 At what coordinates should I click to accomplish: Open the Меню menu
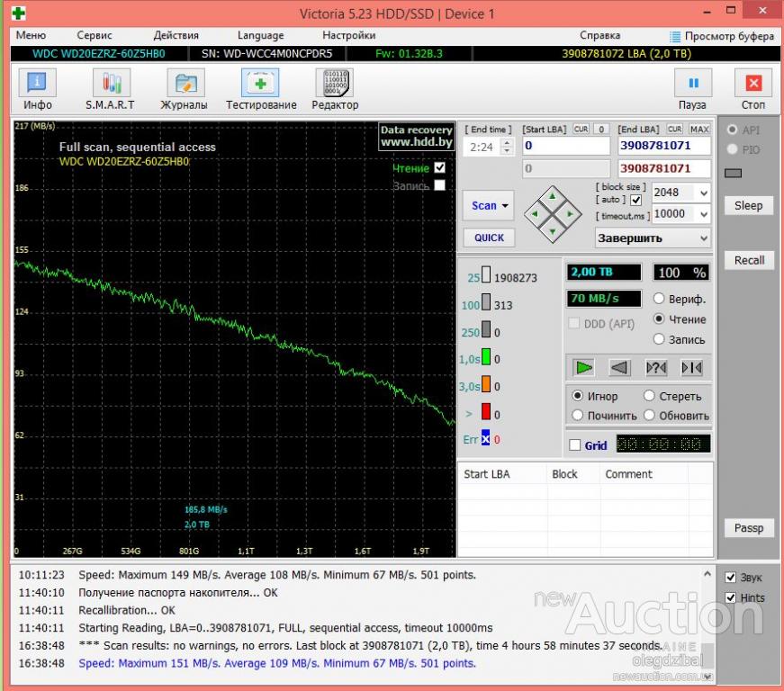click(x=31, y=35)
